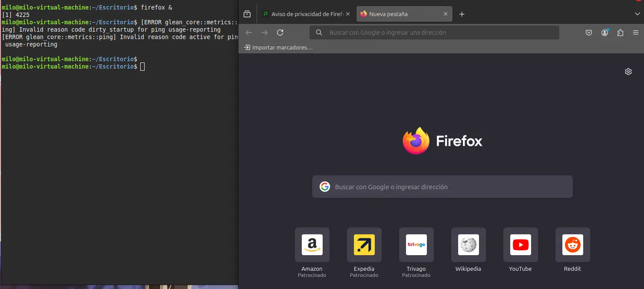Focus the URL address bar
The width and height of the screenshot is (644, 289).
(x=434, y=33)
